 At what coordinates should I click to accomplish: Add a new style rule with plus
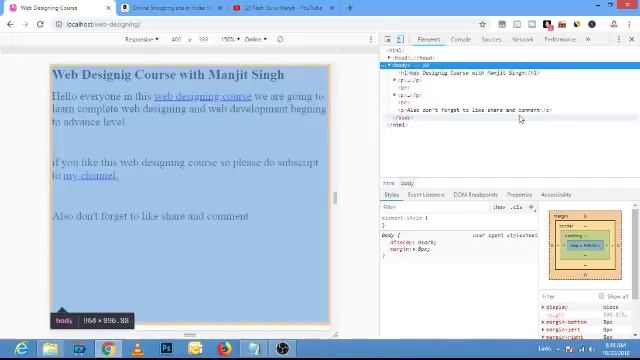pos(531,207)
